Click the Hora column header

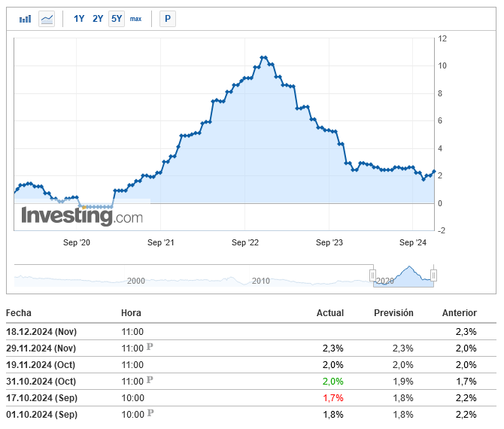pos(131,313)
